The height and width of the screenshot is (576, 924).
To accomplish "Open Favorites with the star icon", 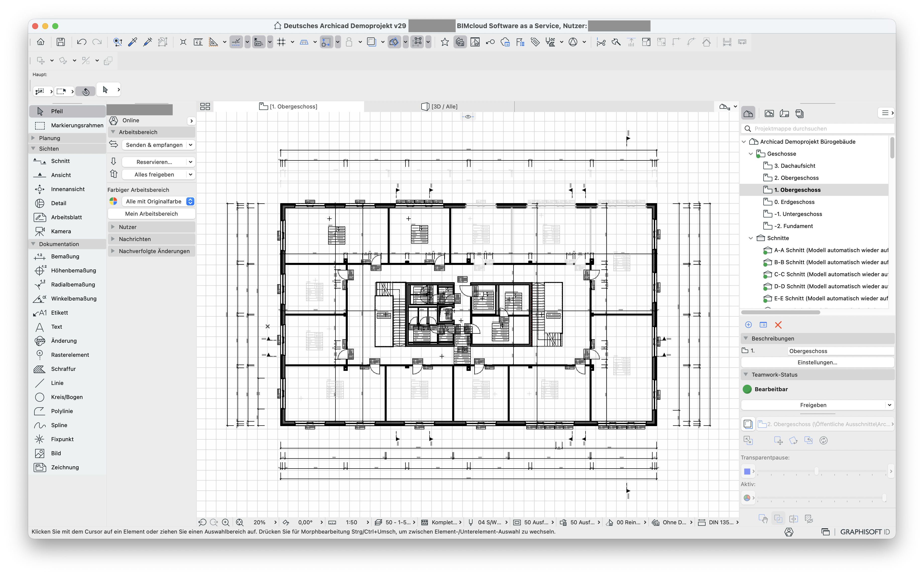I will pyautogui.click(x=444, y=42).
